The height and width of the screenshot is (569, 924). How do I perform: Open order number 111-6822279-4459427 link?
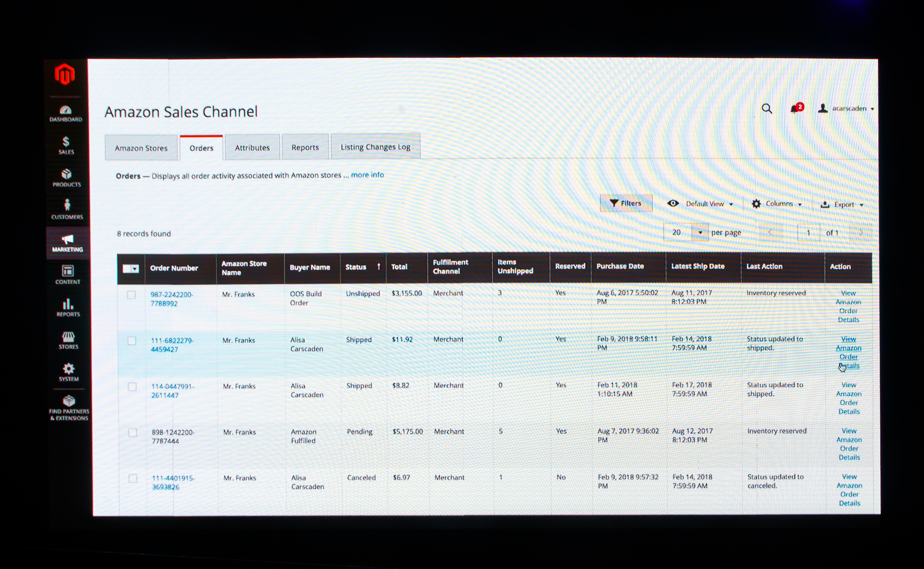172,345
